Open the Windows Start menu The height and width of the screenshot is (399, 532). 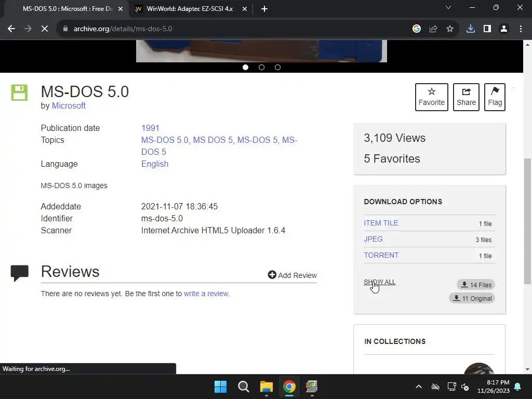(220, 387)
